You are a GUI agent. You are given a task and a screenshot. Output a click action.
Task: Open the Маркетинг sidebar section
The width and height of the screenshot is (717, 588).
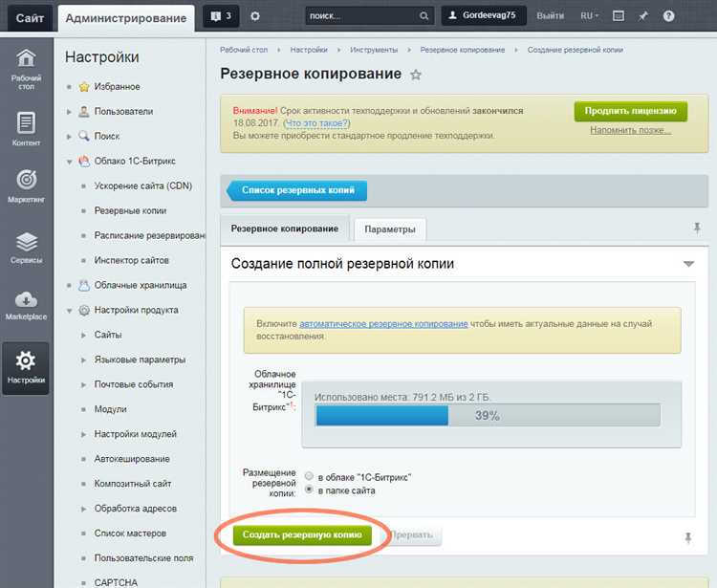tap(26, 186)
